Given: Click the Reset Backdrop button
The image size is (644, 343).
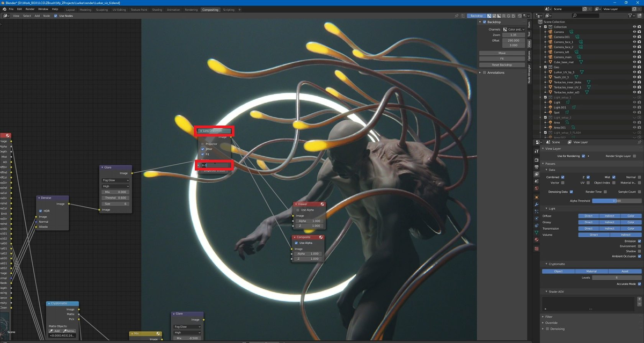Looking at the screenshot, I should point(502,65).
